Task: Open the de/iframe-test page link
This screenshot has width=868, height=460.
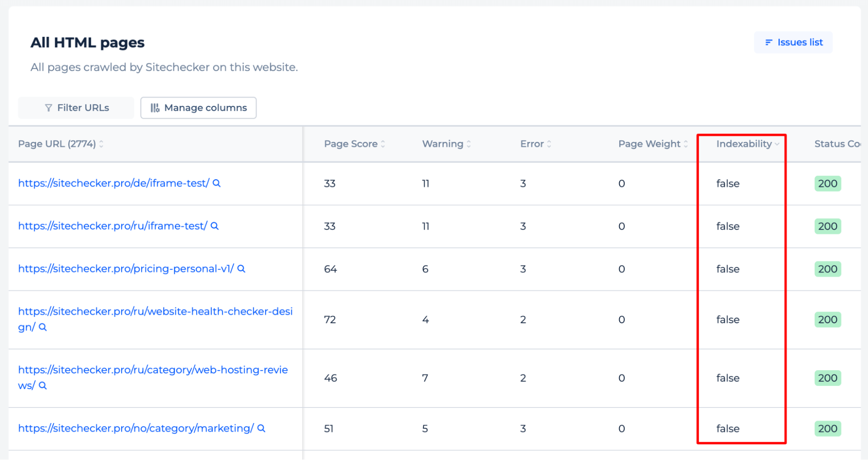Action: pos(114,183)
